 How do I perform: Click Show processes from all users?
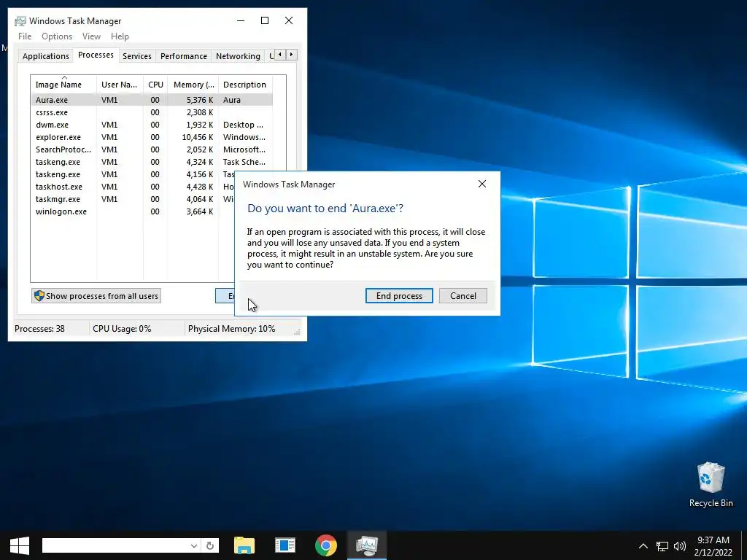tap(96, 296)
